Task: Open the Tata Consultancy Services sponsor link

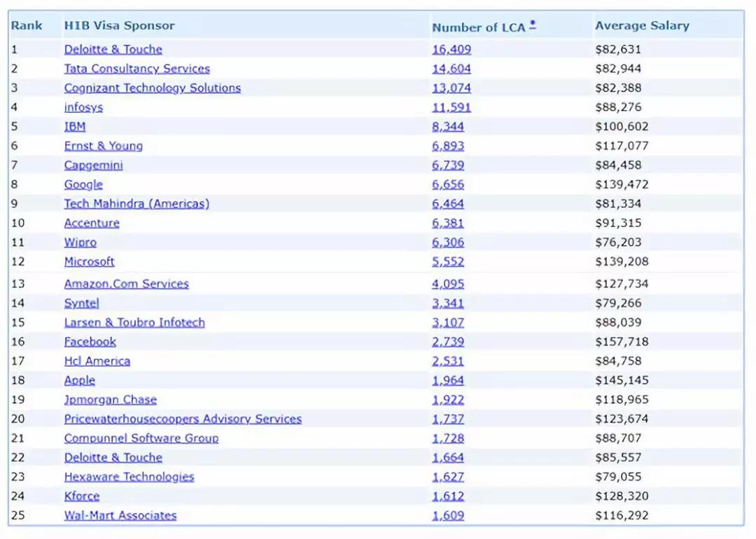Action: click(x=137, y=69)
